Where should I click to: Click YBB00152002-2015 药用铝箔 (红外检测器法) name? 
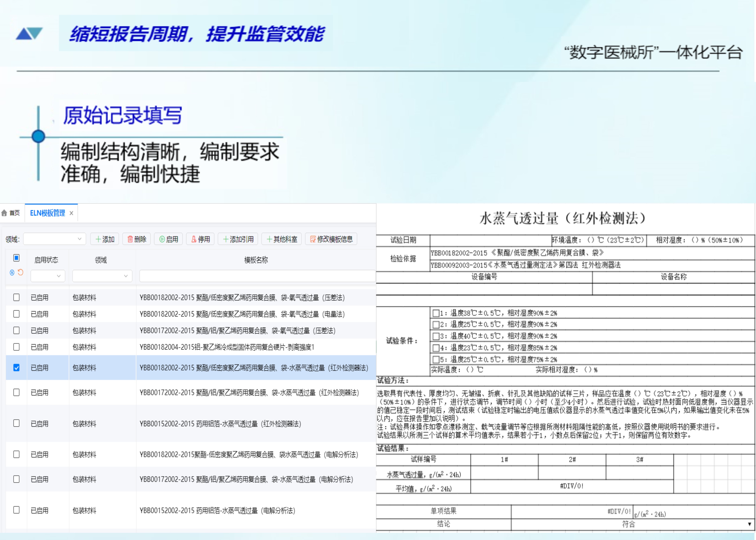[220, 424]
